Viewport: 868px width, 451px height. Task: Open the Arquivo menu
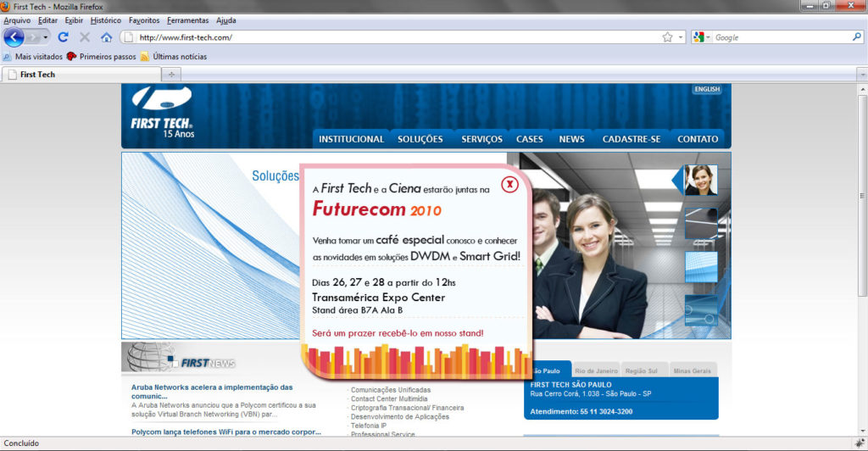click(x=17, y=20)
